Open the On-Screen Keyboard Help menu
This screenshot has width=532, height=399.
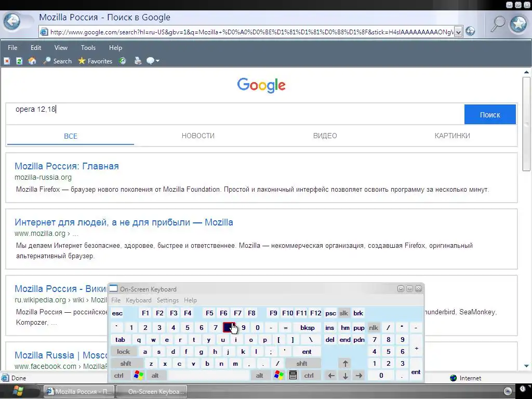point(190,300)
